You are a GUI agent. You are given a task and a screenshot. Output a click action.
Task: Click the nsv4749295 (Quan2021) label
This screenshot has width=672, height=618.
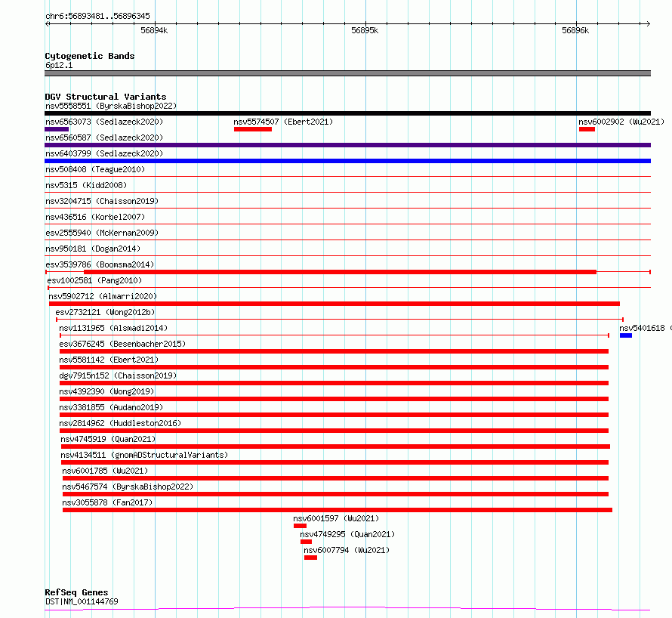(x=347, y=534)
